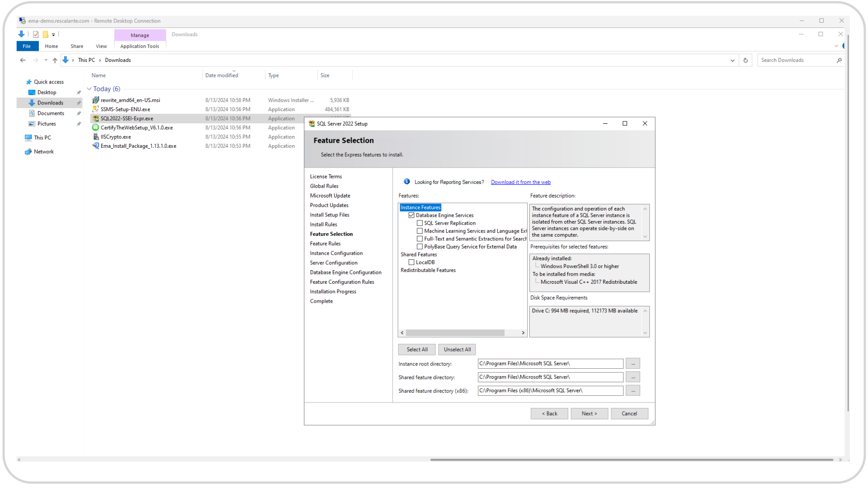Go up one folder level arrow
Image resolution: width=868 pixels, height=488 pixels.
coord(55,60)
